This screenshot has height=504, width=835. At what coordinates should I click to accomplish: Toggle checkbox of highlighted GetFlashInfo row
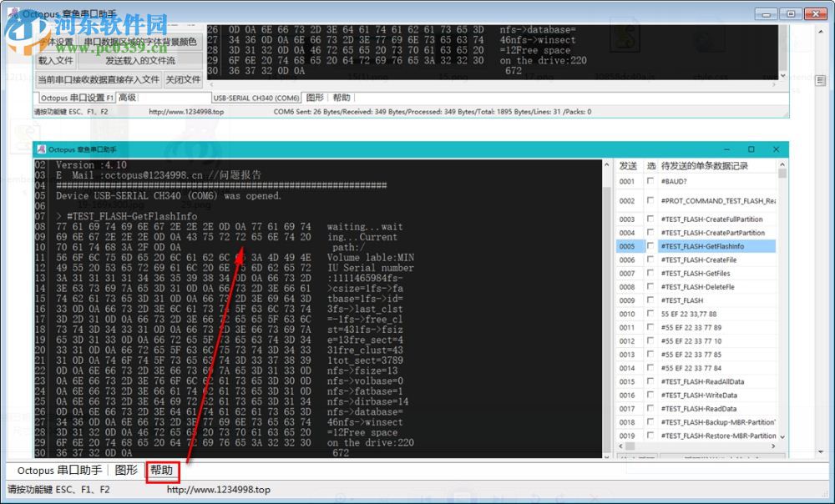tap(650, 246)
